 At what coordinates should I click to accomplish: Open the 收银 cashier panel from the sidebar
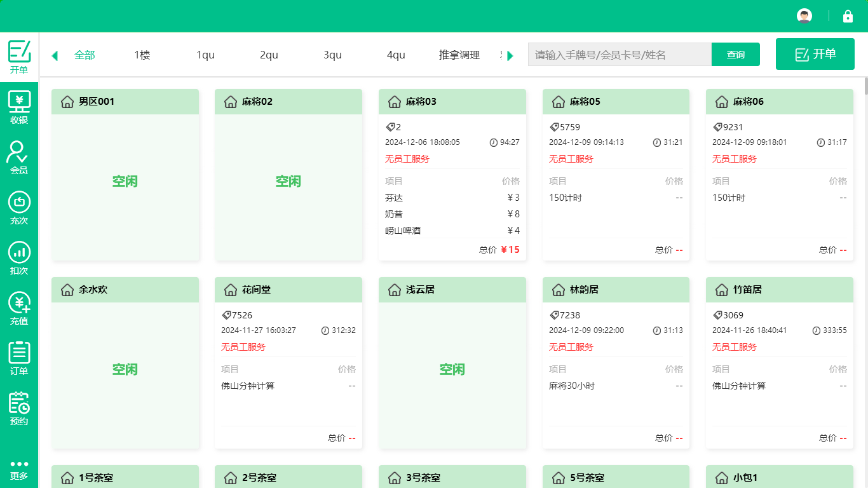pyautogui.click(x=19, y=107)
